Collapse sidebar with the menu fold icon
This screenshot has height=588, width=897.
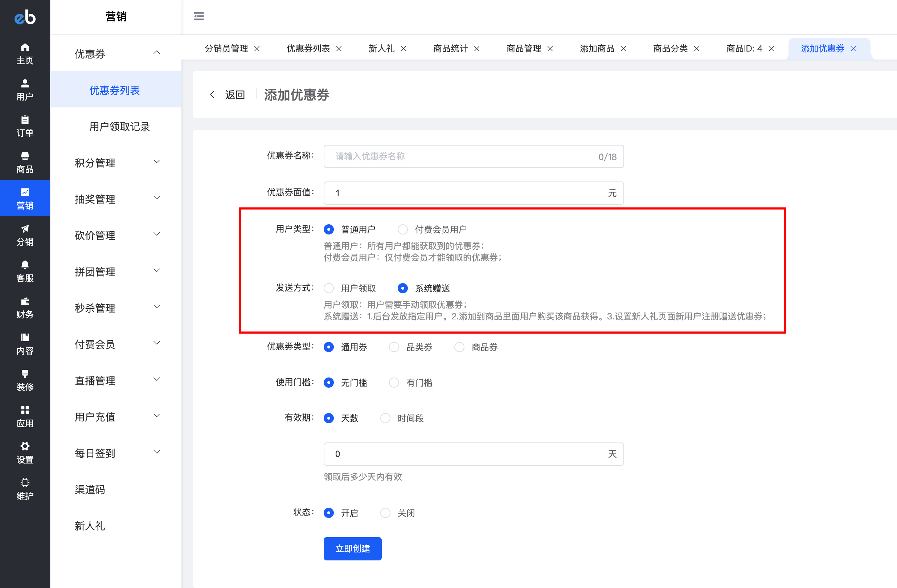coord(198,16)
